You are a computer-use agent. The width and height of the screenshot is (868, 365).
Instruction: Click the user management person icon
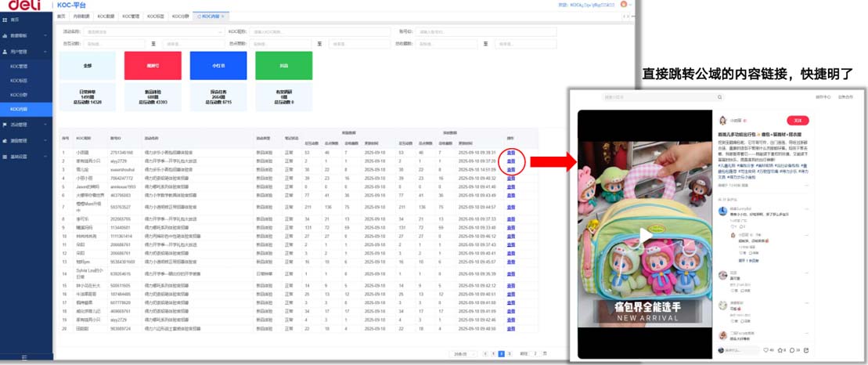[5, 51]
